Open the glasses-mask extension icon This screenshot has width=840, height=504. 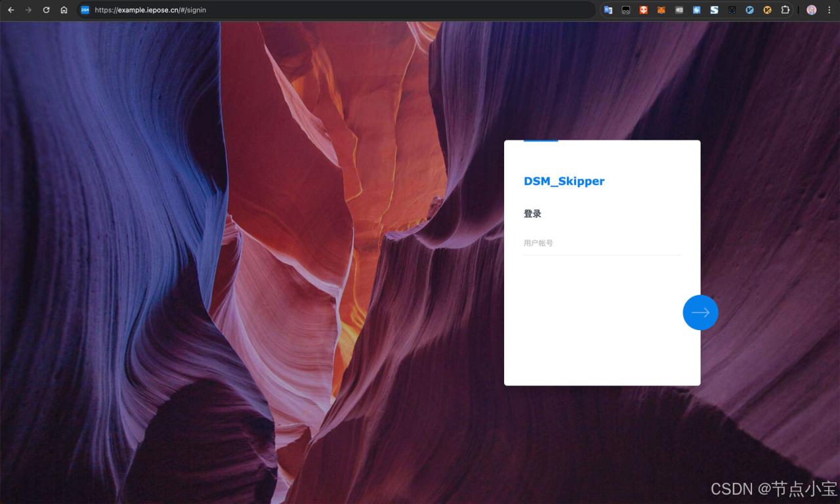point(626,10)
